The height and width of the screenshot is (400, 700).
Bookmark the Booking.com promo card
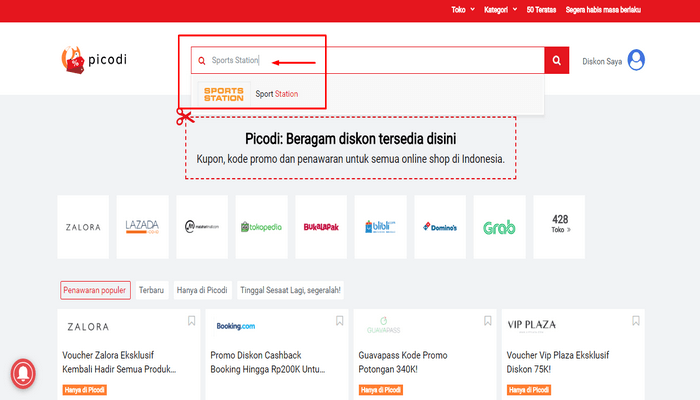[x=339, y=321]
